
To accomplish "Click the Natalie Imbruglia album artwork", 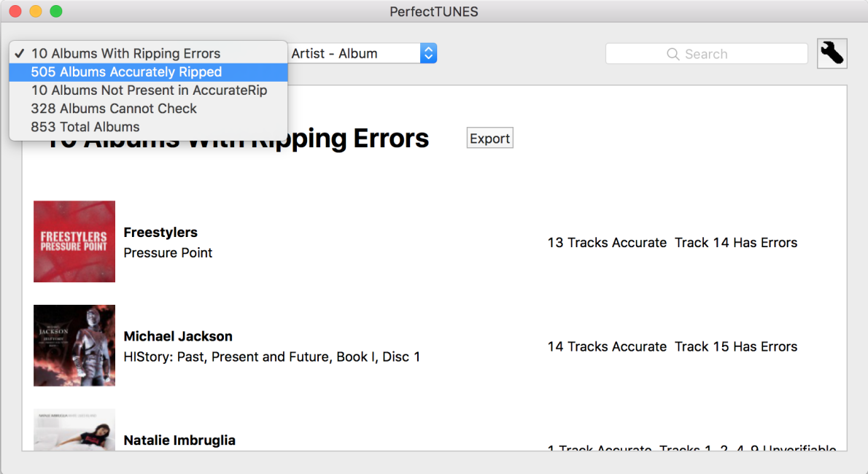I will pyautogui.click(x=74, y=430).
